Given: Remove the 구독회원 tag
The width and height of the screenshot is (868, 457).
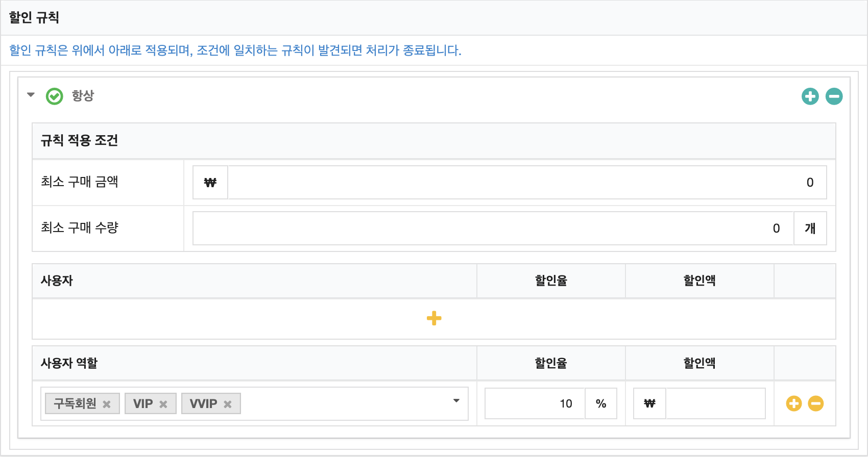Looking at the screenshot, I should click(107, 404).
